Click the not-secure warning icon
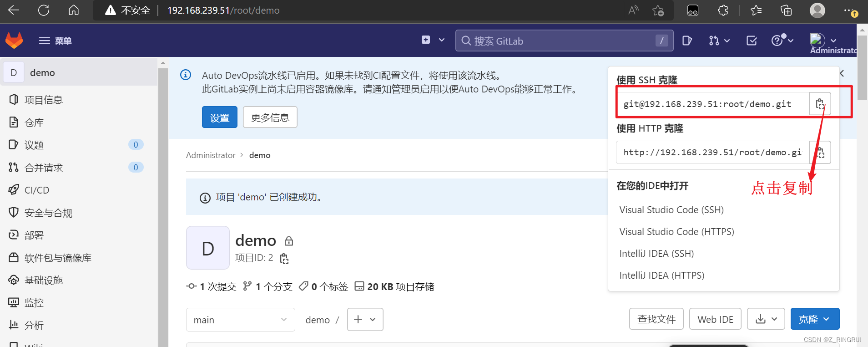 pos(110,10)
